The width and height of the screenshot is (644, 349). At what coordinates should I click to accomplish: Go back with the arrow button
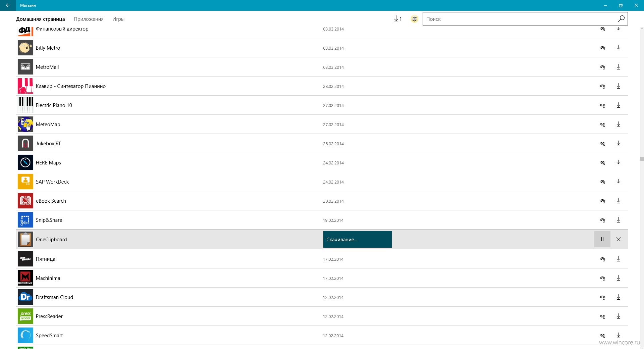pos(8,5)
